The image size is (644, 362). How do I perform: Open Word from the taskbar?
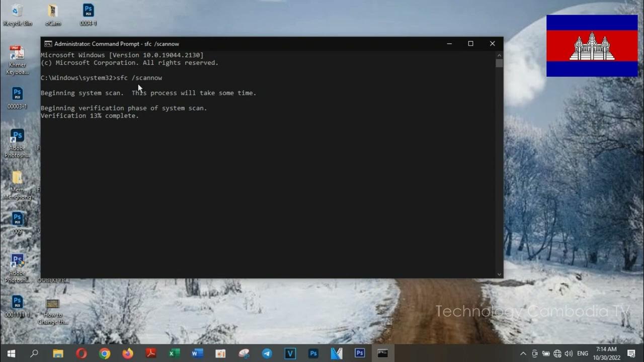click(x=197, y=353)
